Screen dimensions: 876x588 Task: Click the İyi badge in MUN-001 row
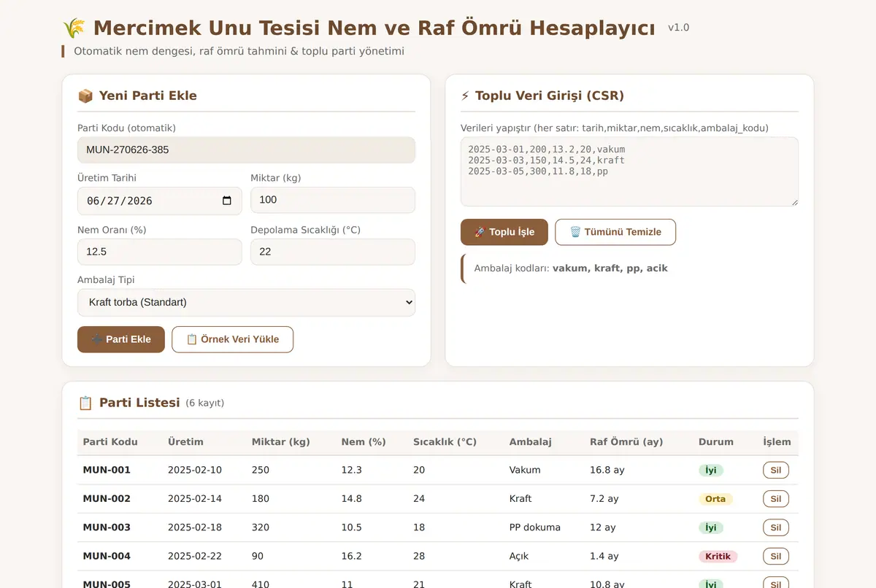(x=711, y=471)
